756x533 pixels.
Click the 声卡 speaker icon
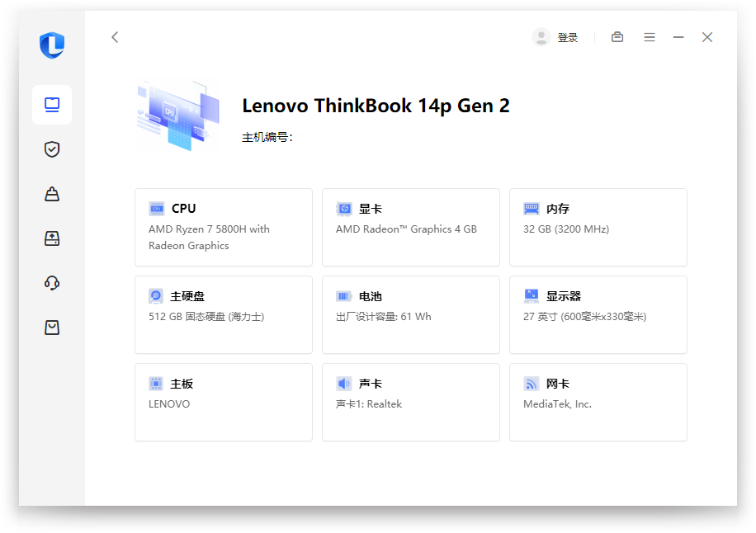[x=344, y=384]
